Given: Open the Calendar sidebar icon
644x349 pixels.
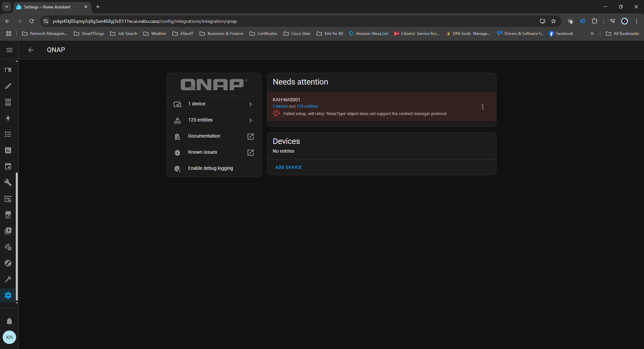Looking at the screenshot, I should coord(8,166).
